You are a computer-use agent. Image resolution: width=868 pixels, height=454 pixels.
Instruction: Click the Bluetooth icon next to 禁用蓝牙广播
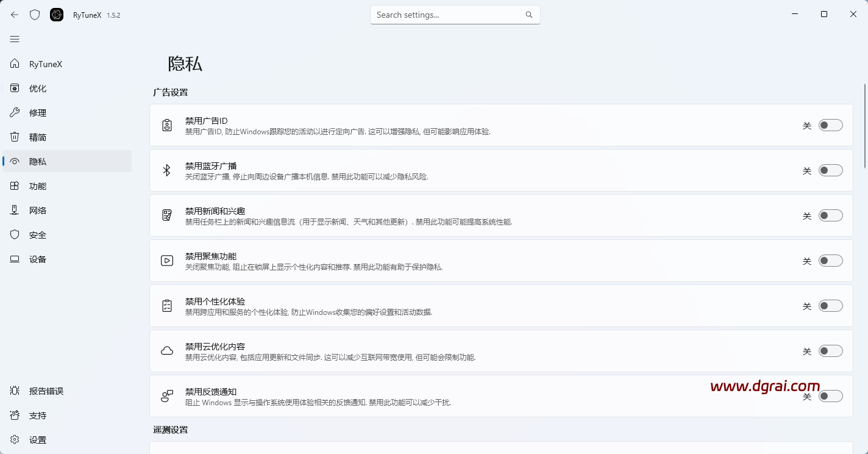[x=166, y=170]
